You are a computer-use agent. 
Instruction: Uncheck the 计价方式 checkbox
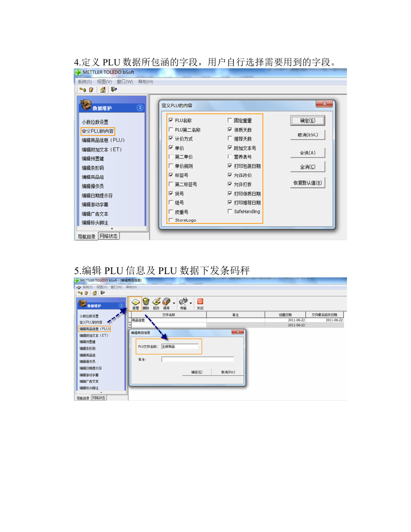tap(171, 139)
